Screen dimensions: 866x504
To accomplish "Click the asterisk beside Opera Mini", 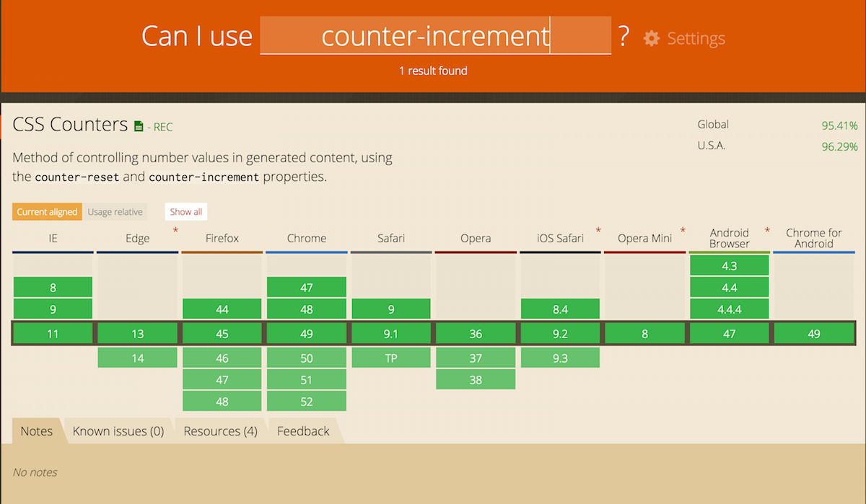I will point(683,231).
